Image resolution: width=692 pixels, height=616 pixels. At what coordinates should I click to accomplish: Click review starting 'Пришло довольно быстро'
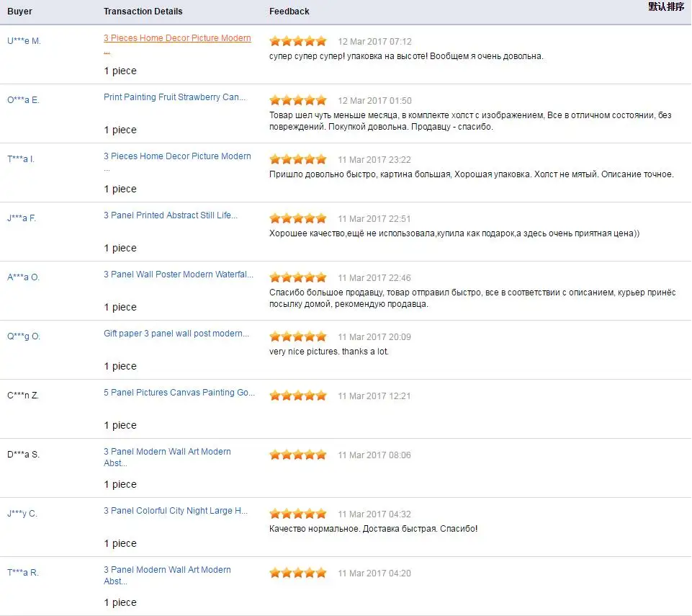472,174
